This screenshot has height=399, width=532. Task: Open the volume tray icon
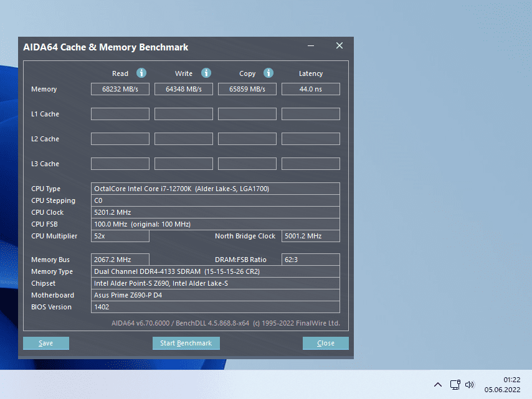tap(470, 385)
